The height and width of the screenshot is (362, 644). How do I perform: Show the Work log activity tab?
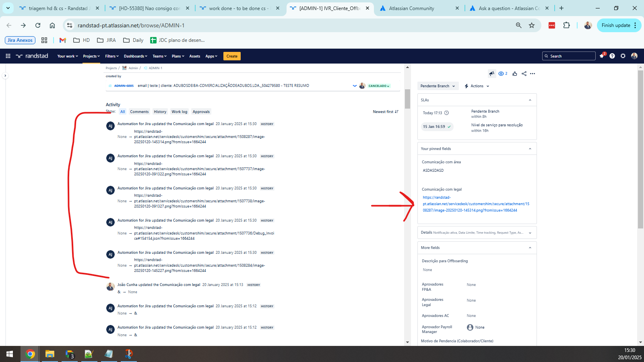pyautogui.click(x=179, y=112)
